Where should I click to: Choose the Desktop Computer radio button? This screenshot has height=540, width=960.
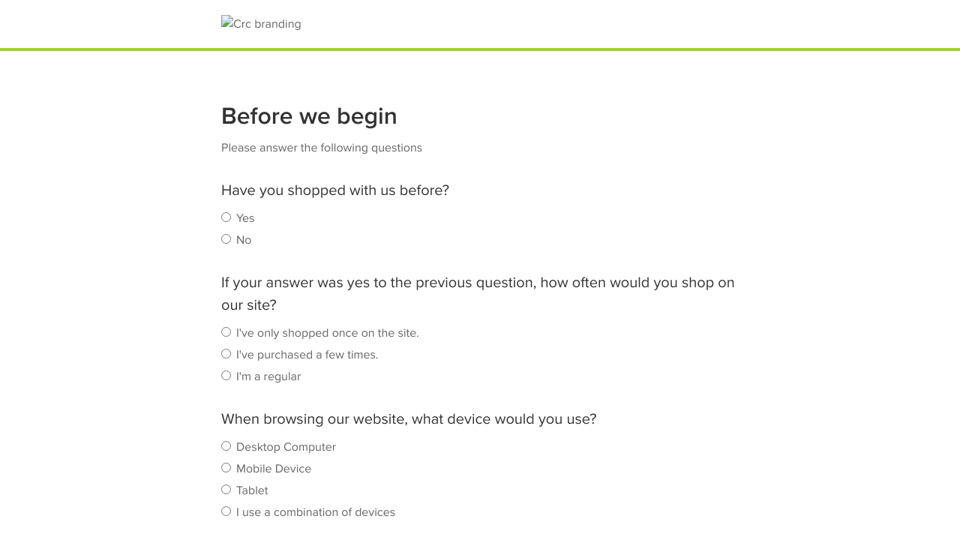coord(226,446)
